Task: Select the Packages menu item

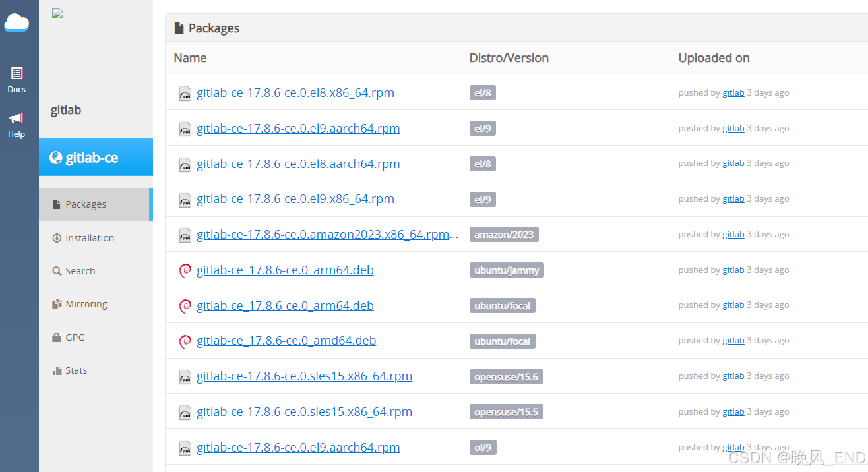Action: [x=96, y=204]
